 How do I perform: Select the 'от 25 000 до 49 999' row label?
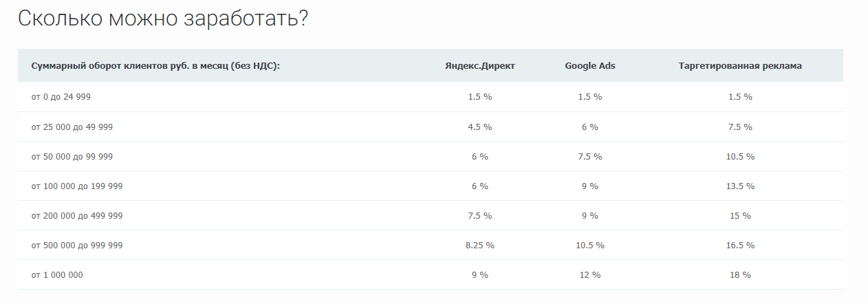tap(72, 127)
